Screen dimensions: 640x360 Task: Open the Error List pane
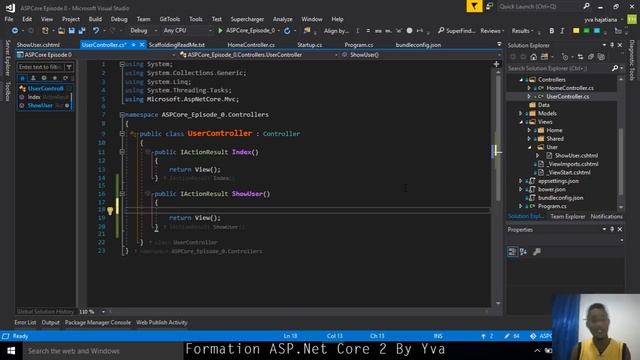tap(25, 322)
